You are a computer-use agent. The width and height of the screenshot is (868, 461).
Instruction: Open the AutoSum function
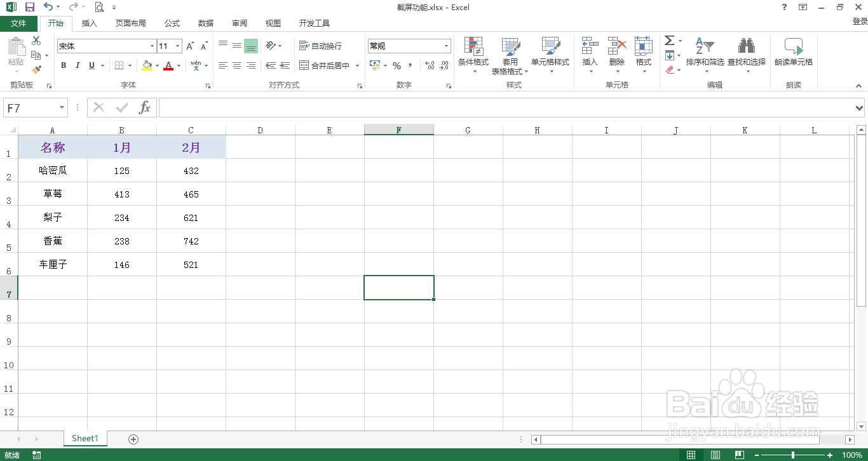668,39
